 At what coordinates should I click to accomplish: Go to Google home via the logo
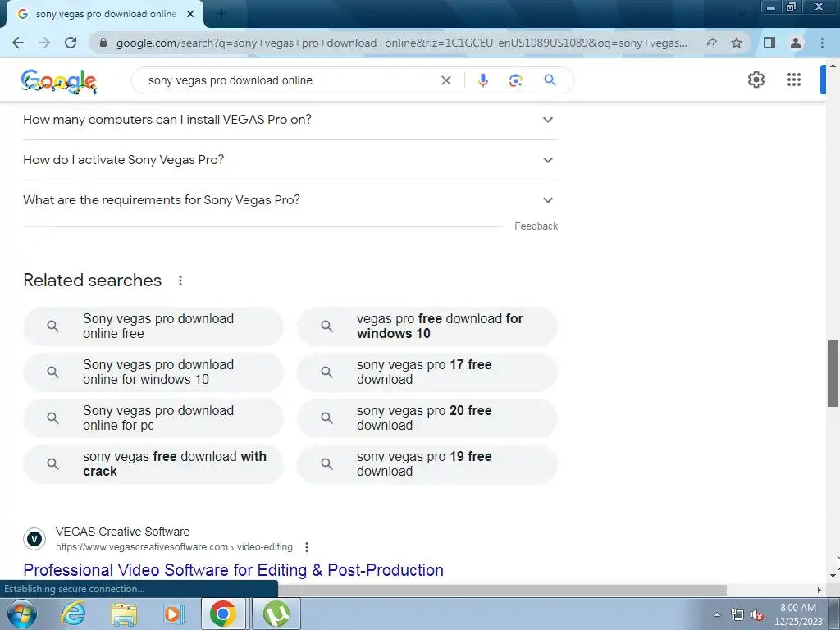click(x=59, y=81)
